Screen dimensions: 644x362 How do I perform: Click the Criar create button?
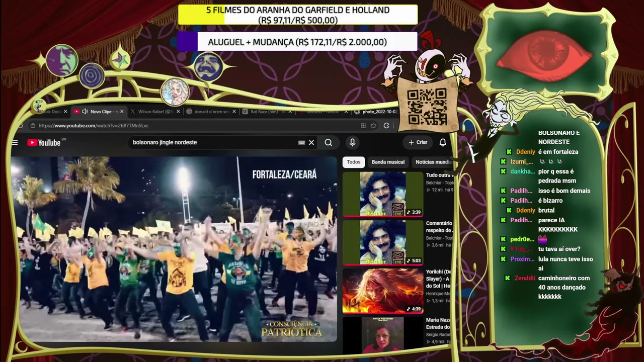[418, 143]
